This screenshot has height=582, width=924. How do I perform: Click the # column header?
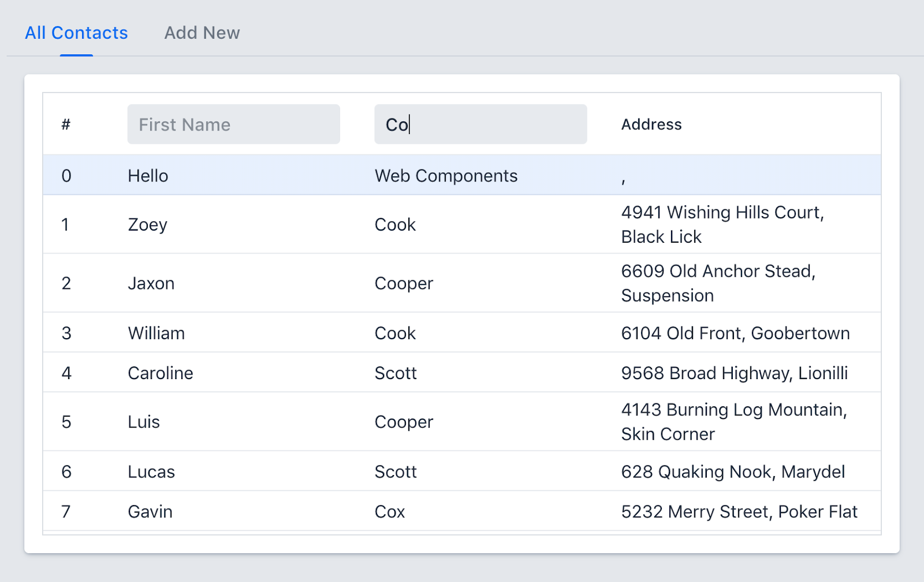tap(66, 124)
